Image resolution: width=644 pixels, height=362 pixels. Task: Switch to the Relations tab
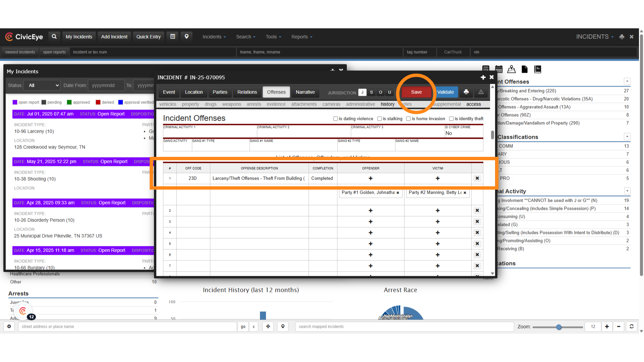(x=247, y=92)
